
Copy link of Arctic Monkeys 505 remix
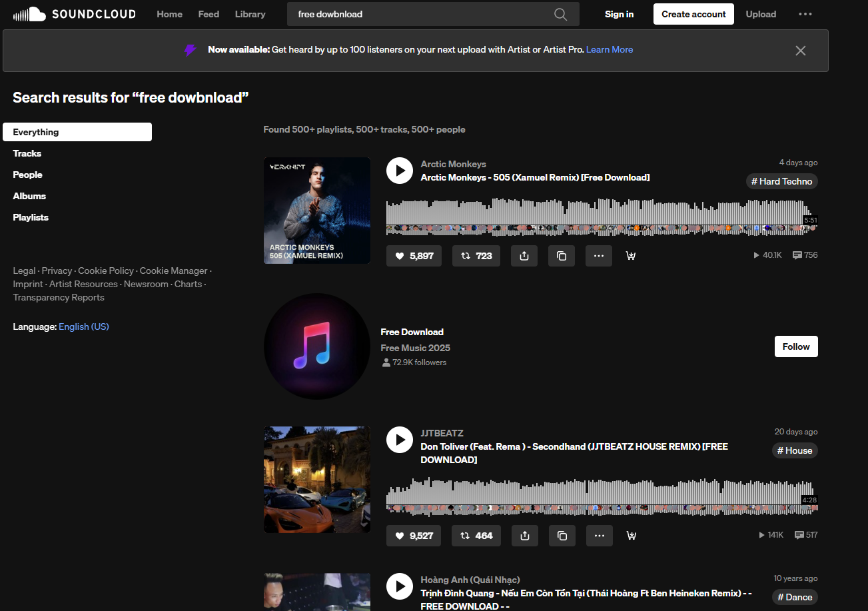[x=562, y=256]
